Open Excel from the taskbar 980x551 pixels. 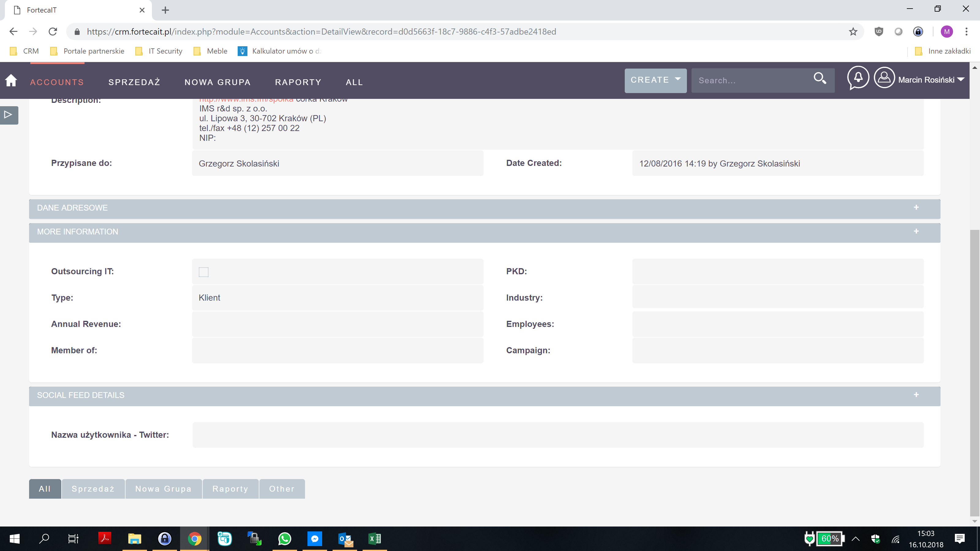374,538
